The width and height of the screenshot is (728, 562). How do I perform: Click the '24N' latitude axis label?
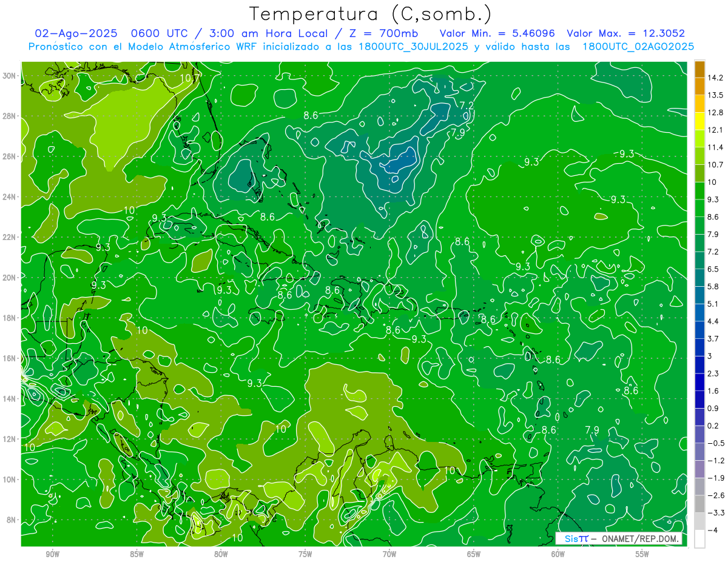pyautogui.click(x=10, y=197)
